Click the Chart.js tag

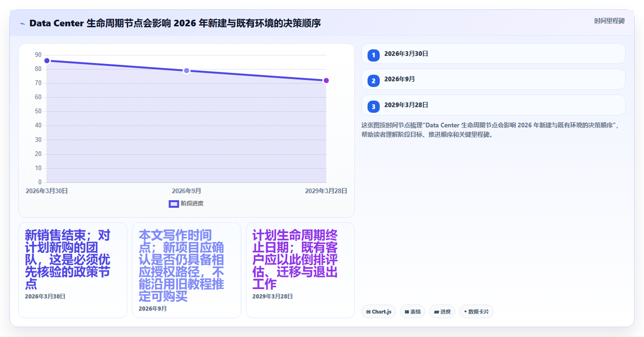pyautogui.click(x=379, y=312)
